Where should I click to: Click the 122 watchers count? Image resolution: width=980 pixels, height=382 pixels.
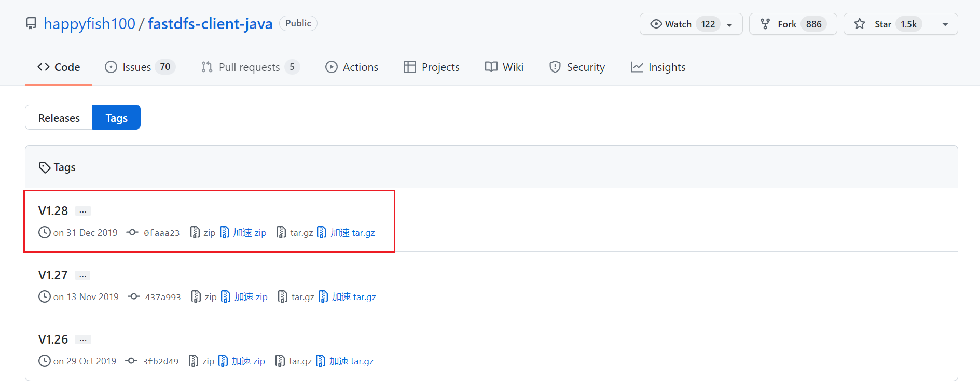point(708,24)
